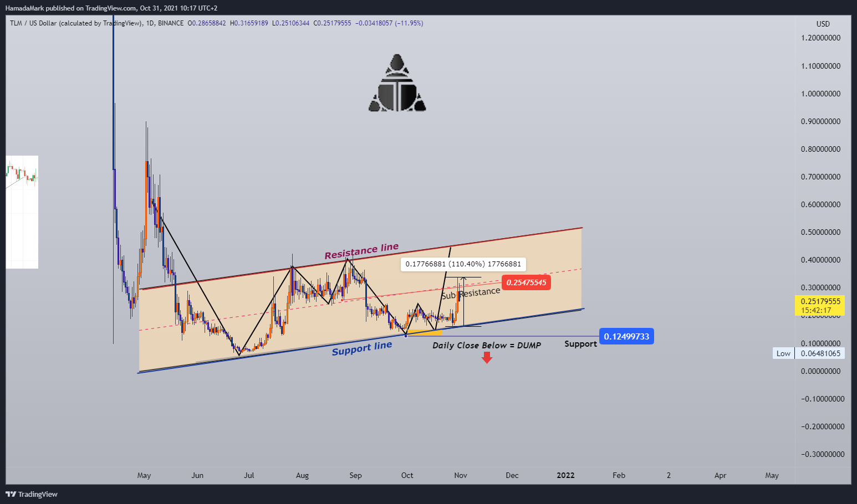Click the Aug label on time axis
857x504 pixels.
[x=302, y=475]
